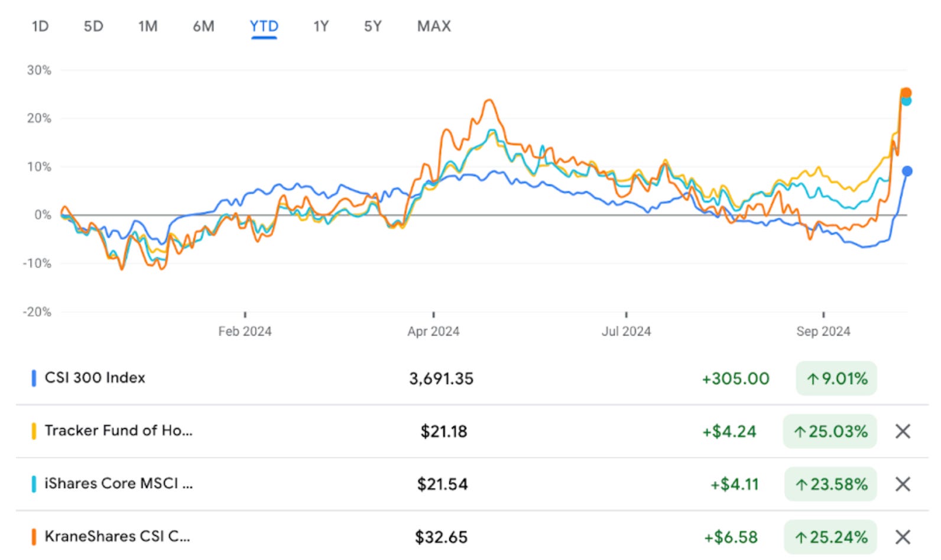The height and width of the screenshot is (560, 941).
Task: Click the Feb 2024 axis label
Action: [x=245, y=331]
